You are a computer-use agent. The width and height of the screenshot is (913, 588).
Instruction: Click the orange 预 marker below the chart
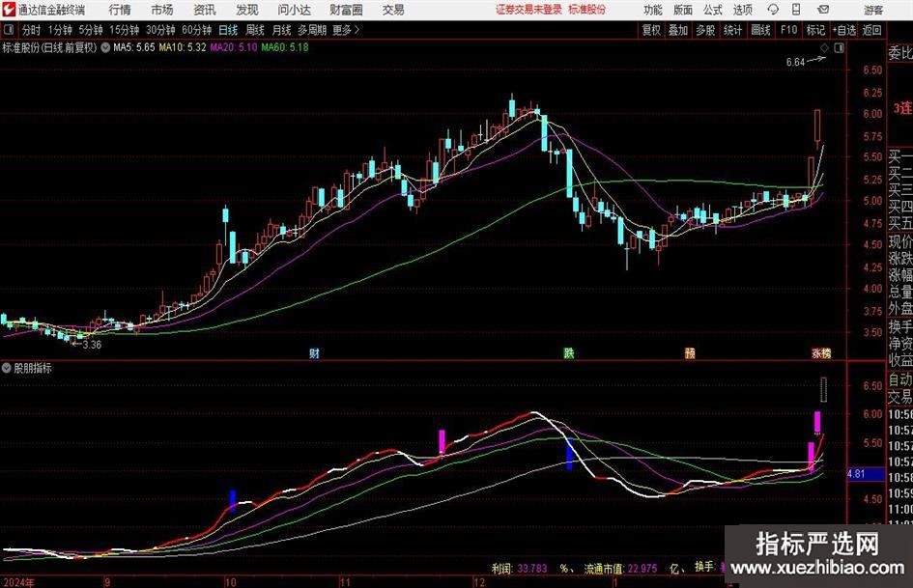[690, 352]
